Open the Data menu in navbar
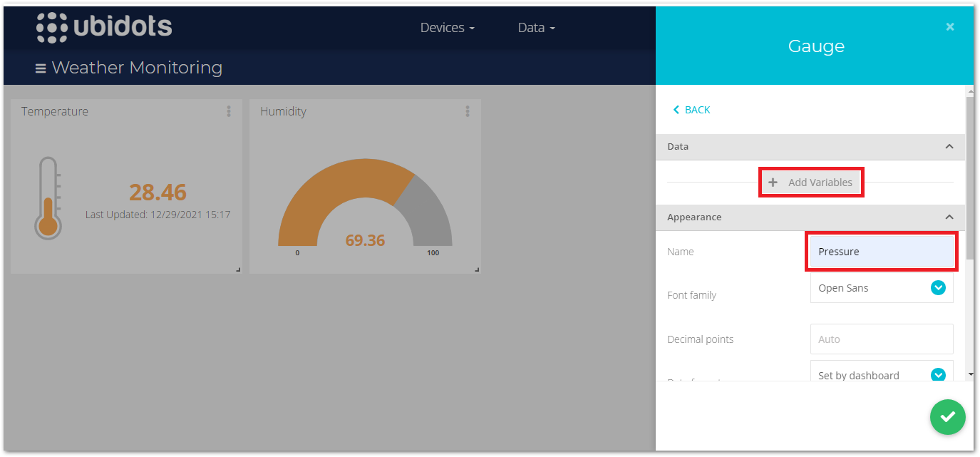 (x=536, y=28)
